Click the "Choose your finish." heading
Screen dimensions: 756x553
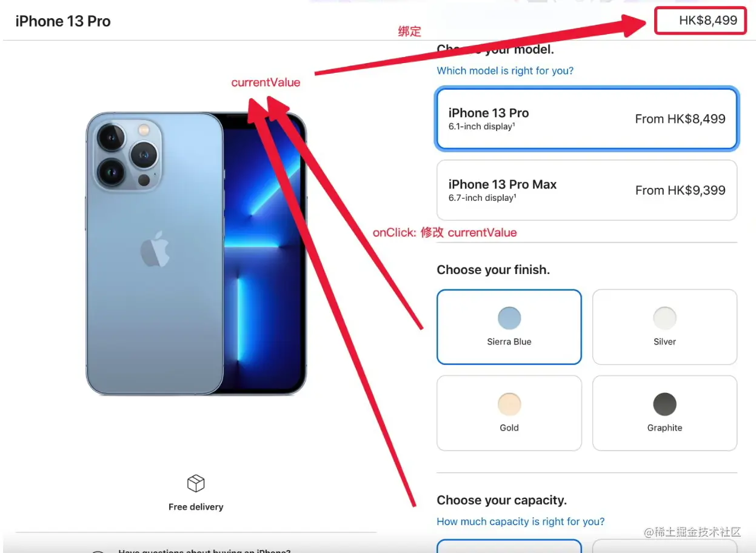493,270
